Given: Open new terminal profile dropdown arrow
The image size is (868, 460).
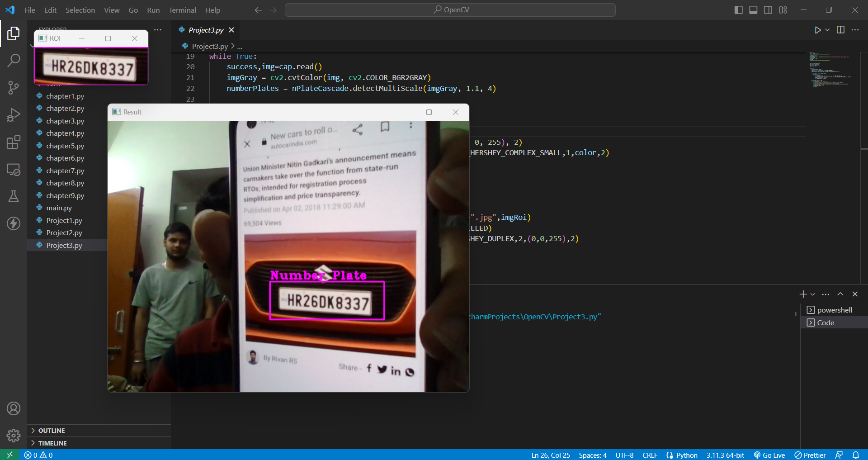Looking at the screenshot, I should 813,294.
